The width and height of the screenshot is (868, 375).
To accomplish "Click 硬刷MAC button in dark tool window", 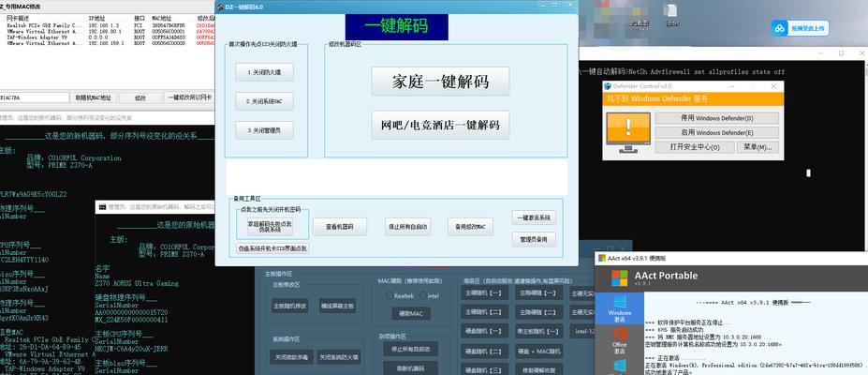I will 411,313.
